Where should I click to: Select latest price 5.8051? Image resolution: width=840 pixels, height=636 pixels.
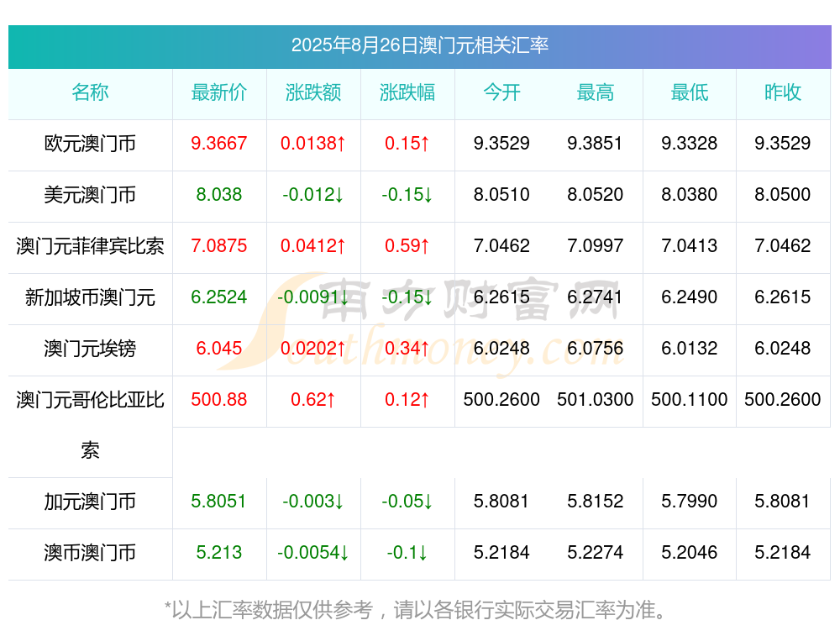pyautogui.click(x=219, y=501)
